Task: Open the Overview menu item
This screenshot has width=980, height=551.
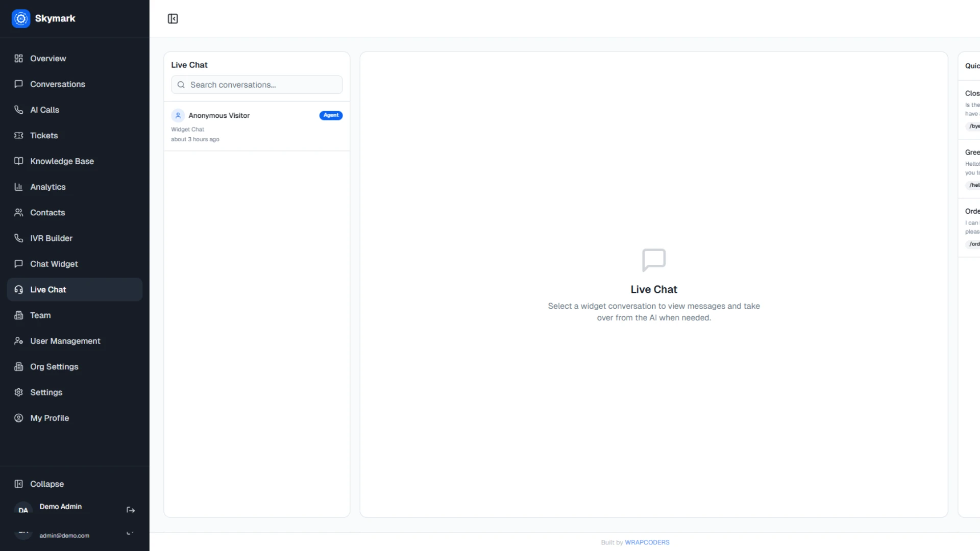Action: click(75, 59)
